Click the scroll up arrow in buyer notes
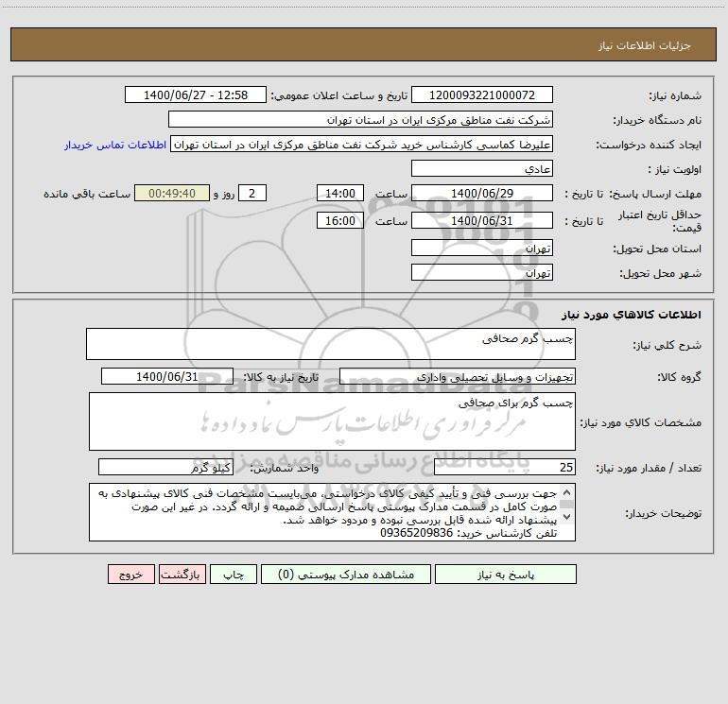The image size is (728, 704). [x=566, y=493]
